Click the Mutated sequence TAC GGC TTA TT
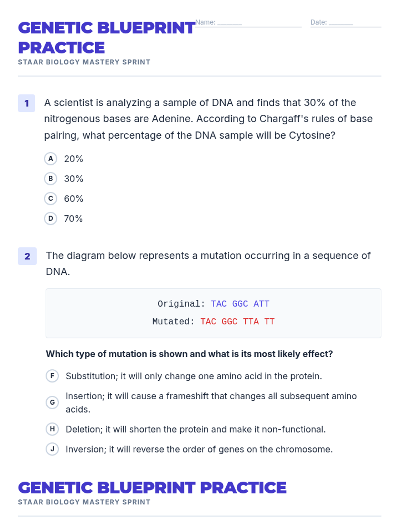This screenshot has width=399, height=532. point(237,322)
